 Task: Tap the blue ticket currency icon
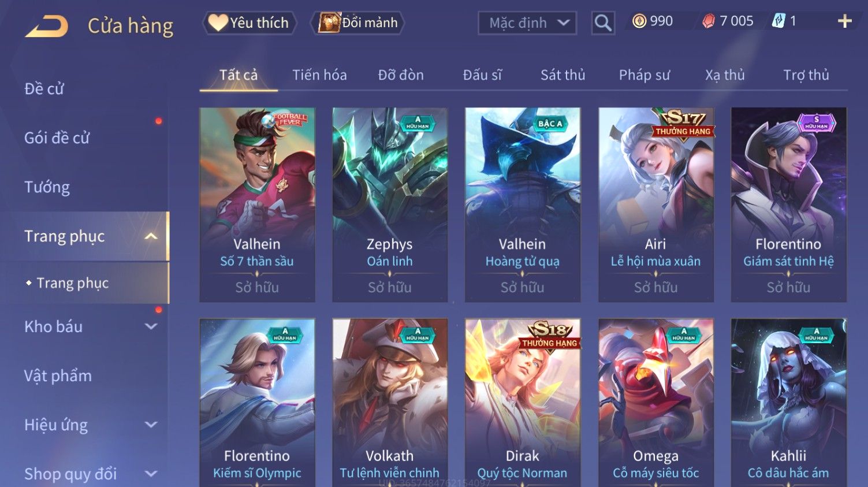[778, 21]
